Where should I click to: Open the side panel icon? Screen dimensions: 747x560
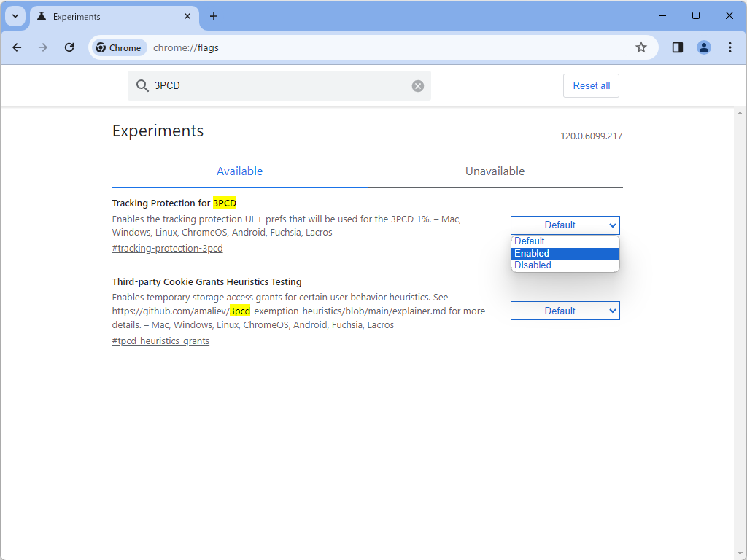pyautogui.click(x=677, y=47)
